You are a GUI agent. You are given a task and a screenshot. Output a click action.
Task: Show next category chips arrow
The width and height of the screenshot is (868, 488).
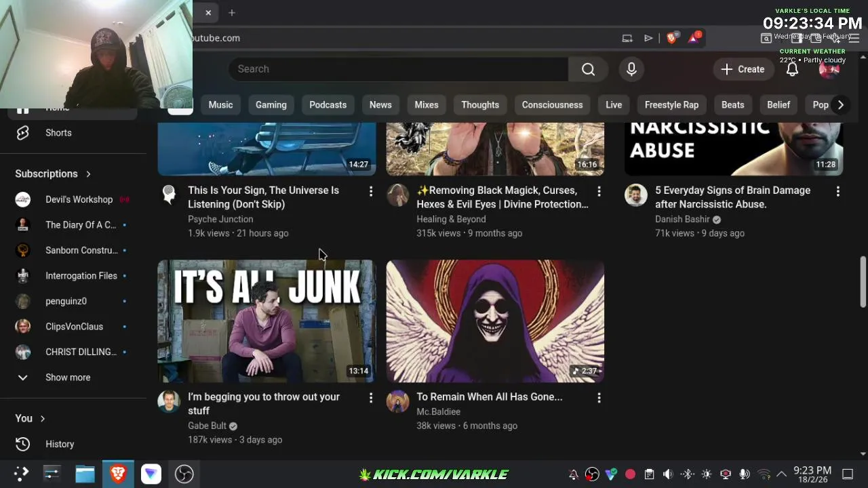coord(840,105)
